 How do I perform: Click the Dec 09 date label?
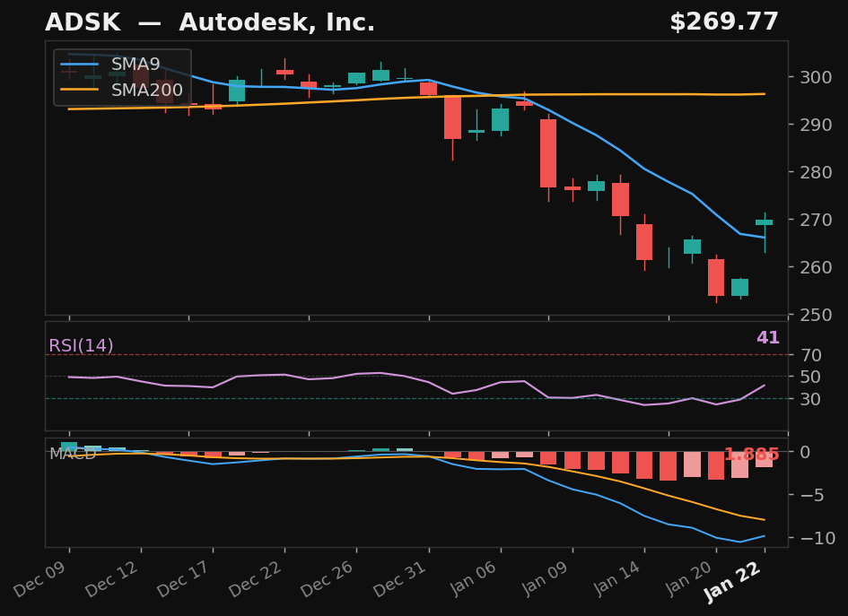click(41, 579)
